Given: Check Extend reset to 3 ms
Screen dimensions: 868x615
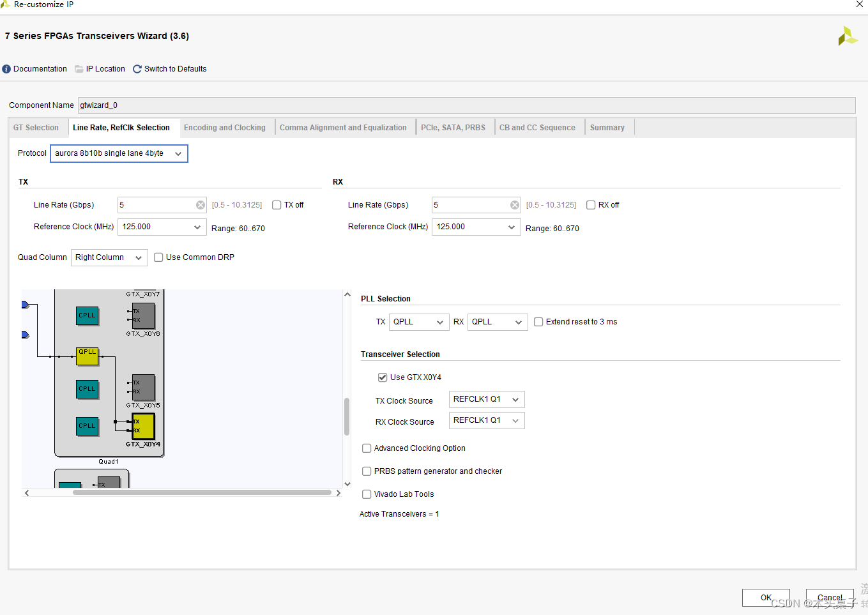Looking at the screenshot, I should (538, 322).
